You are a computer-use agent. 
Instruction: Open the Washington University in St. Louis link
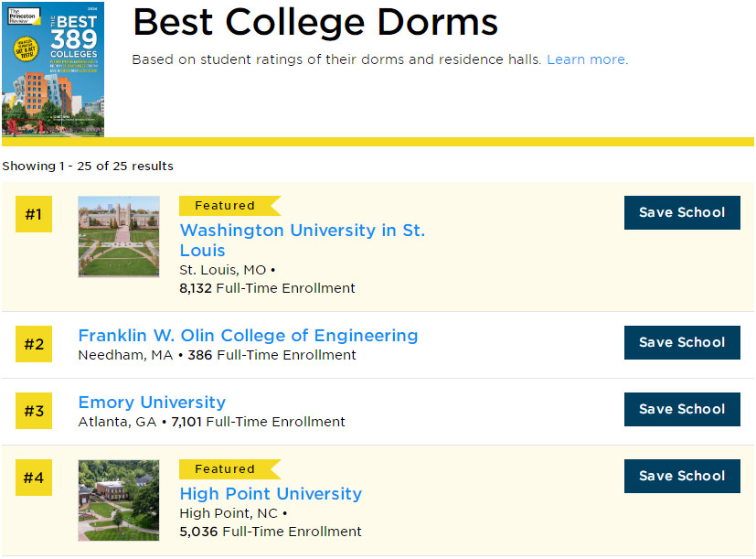coord(302,240)
